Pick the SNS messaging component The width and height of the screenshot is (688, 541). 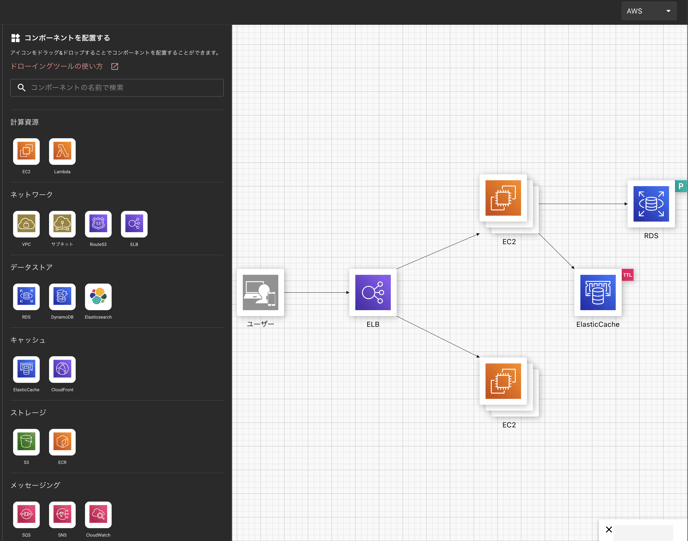(62, 515)
